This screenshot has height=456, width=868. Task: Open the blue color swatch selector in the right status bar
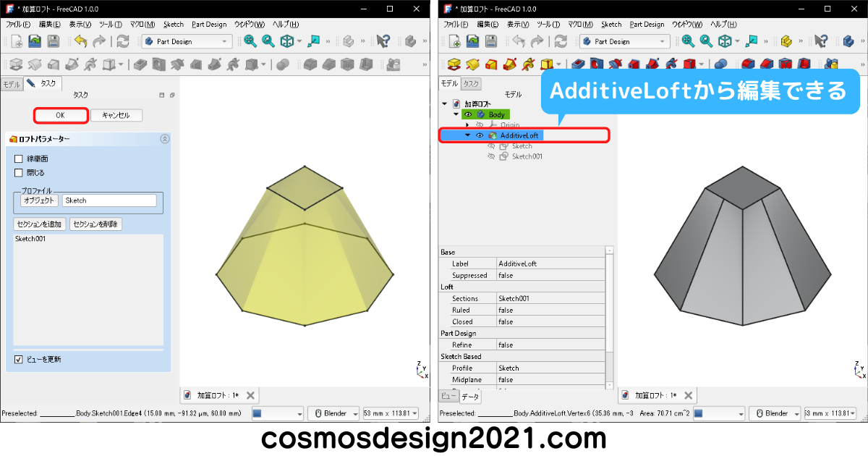[x=718, y=413]
